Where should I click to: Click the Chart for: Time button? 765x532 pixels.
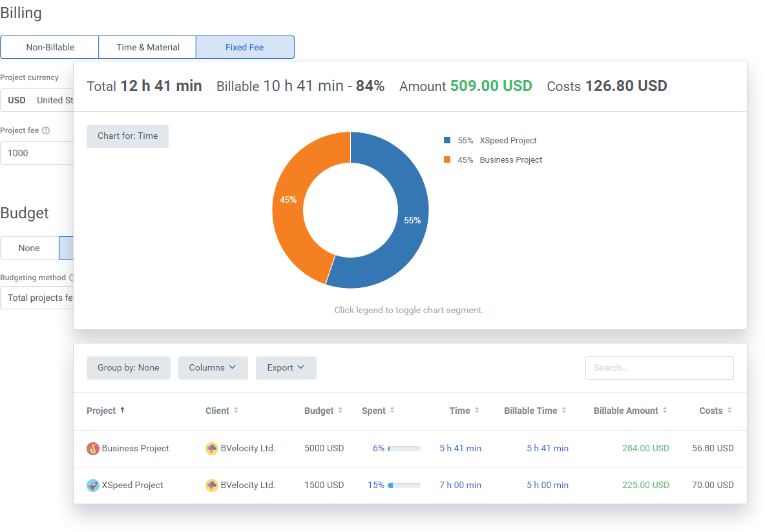coord(127,136)
